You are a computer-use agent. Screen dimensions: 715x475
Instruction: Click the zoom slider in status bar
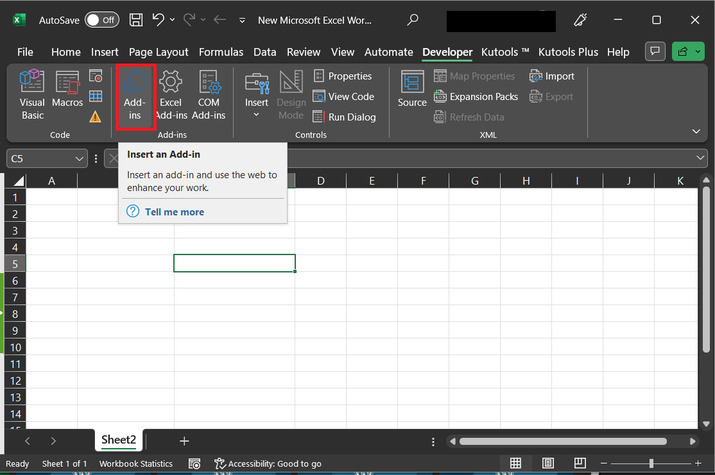click(651, 463)
